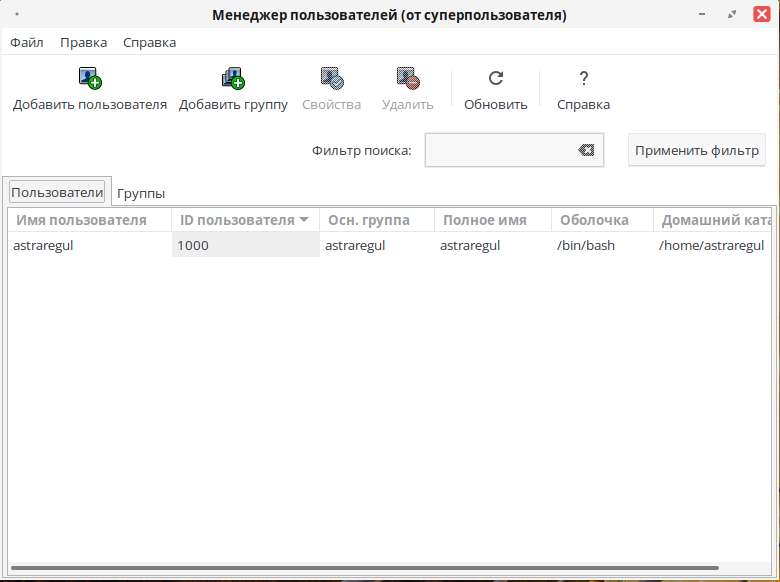Image resolution: width=780 pixels, height=582 pixels.
Task: Click the Add User icon
Action: coord(90,78)
